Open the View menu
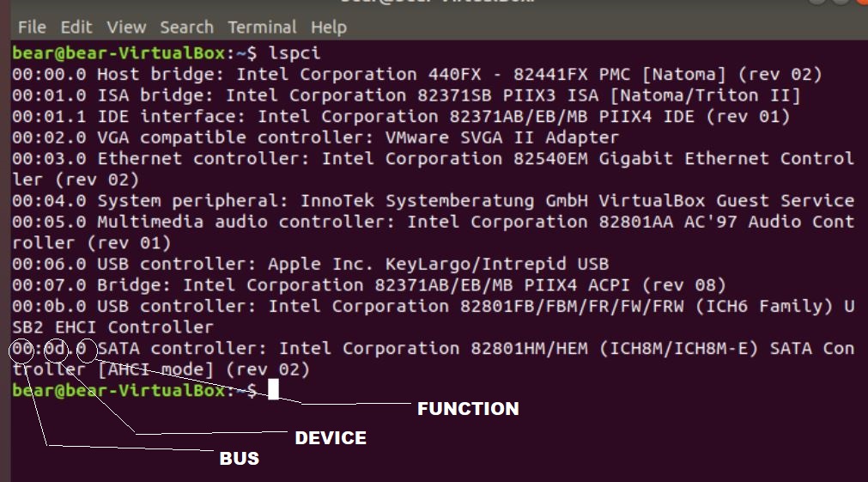This screenshot has width=868, height=482. 126,27
